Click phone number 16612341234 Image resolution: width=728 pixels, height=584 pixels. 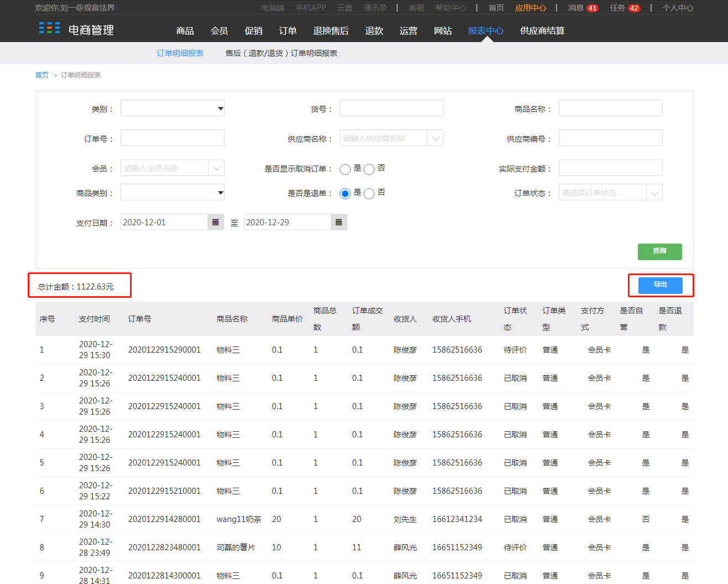point(457,519)
